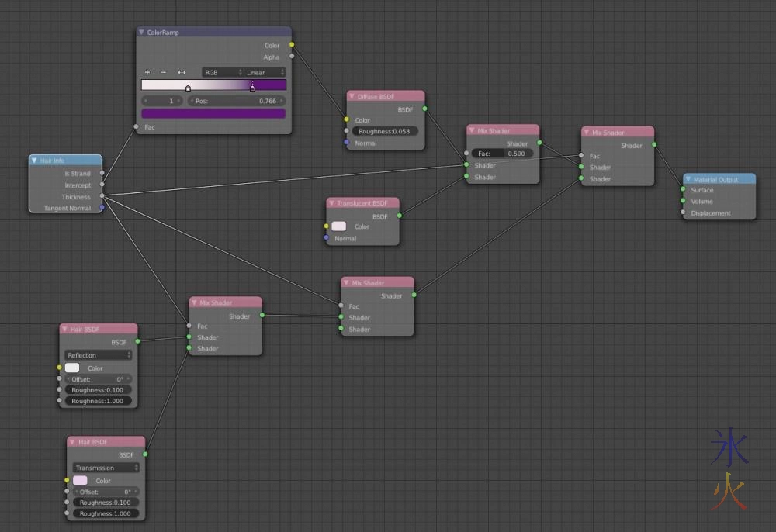Click the Fac 0.500 slider in Mix Shader
The height and width of the screenshot is (532, 776).
(x=502, y=154)
